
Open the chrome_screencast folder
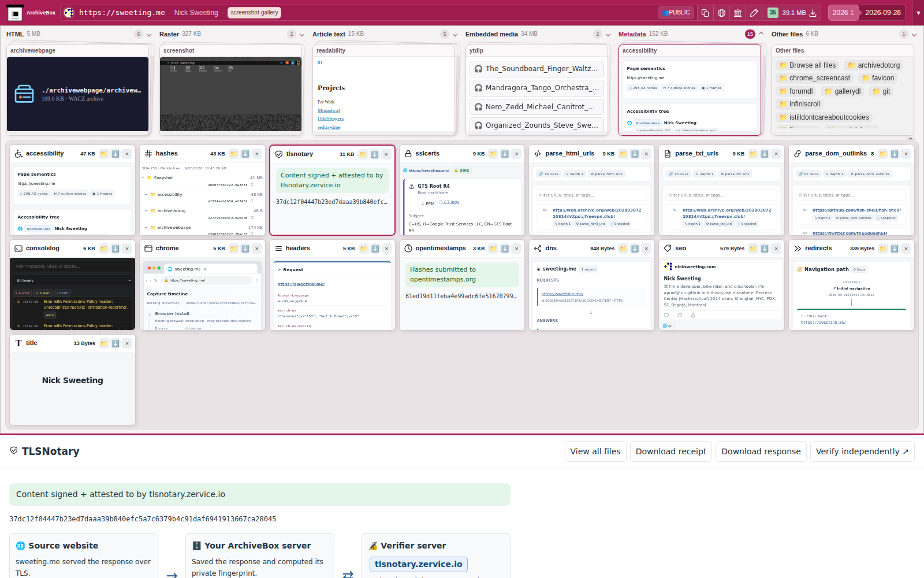point(814,78)
